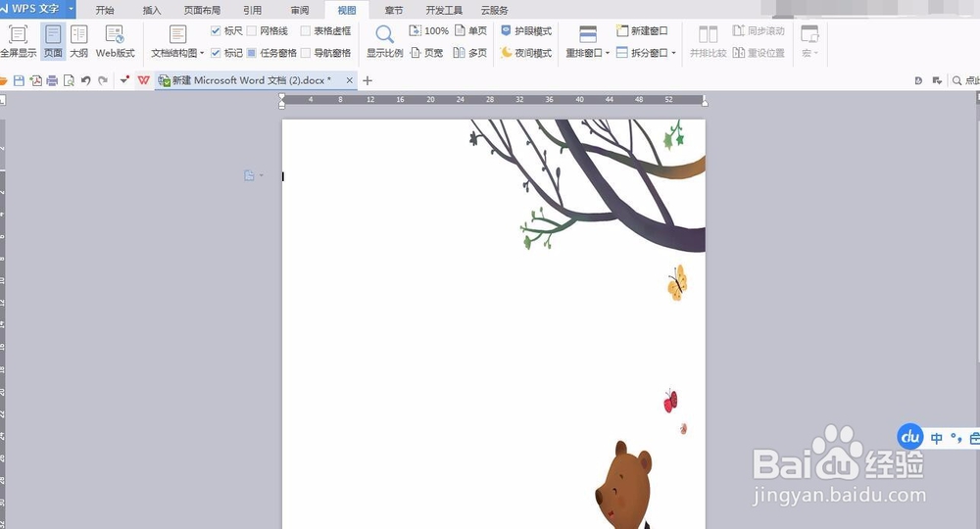Viewport: 980px width, 529px height.
Task: Open the 云服务 ribbon tab
Action: click(494, 10)
